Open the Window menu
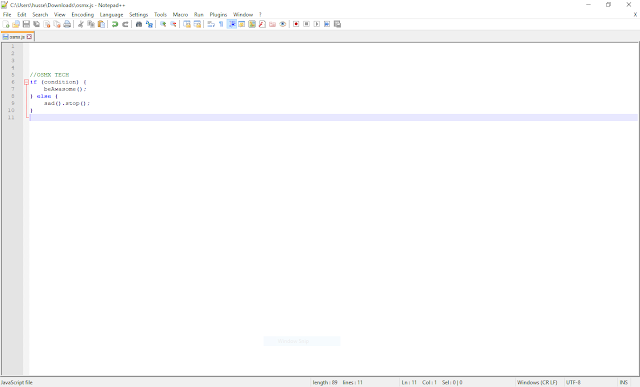Viewport: 640px width, 387px height. pyautogui.click(x=243, y=15)
